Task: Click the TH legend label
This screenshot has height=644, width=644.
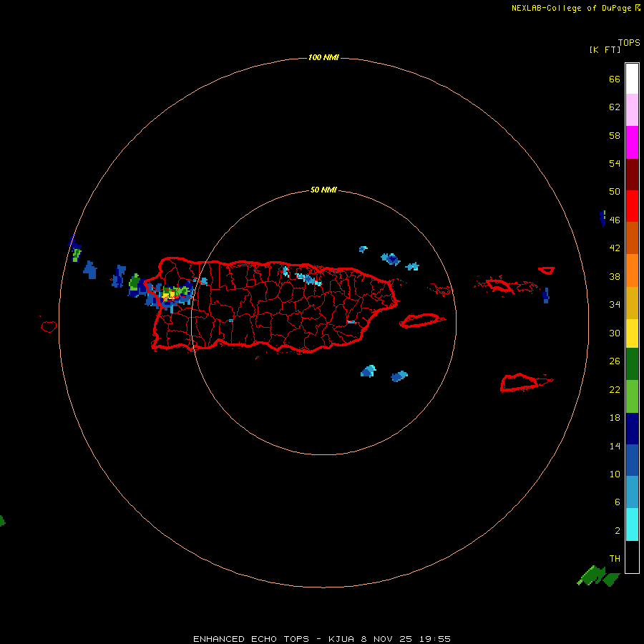Action: pyautogui.click(x=615, y=559)
